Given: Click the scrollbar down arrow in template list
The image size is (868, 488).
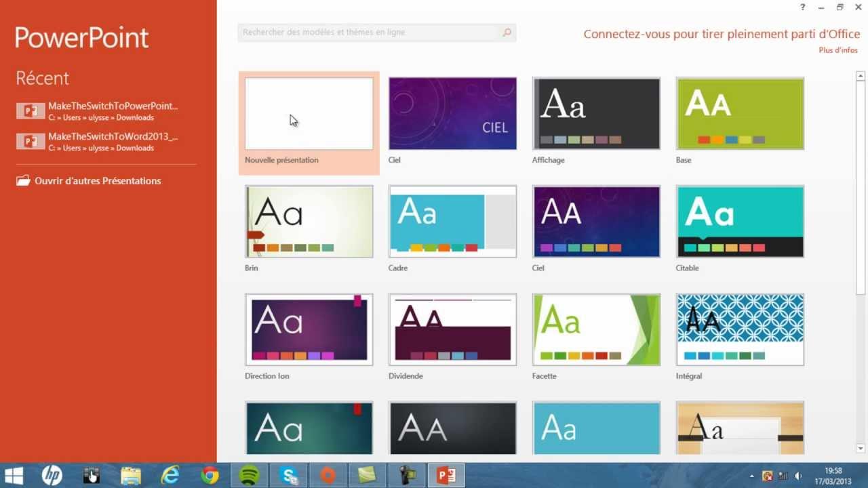Looking at the screenshot, I should [861, 448].
